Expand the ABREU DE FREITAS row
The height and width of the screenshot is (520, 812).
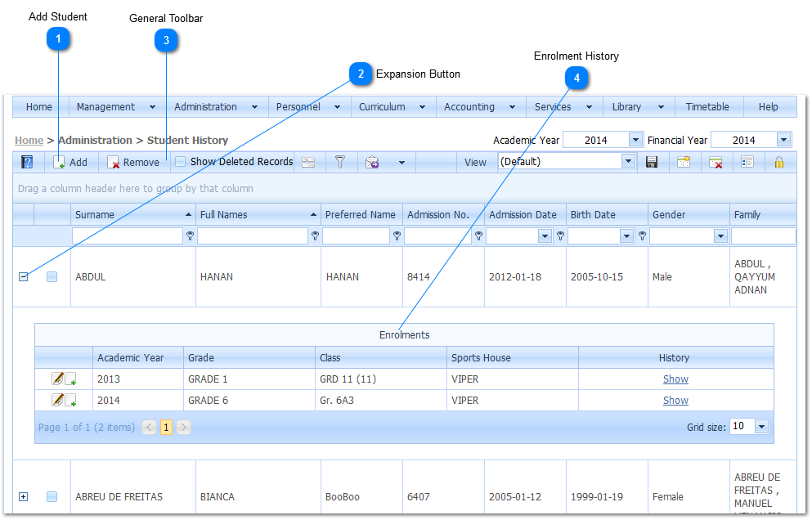(x=23, y=496)
